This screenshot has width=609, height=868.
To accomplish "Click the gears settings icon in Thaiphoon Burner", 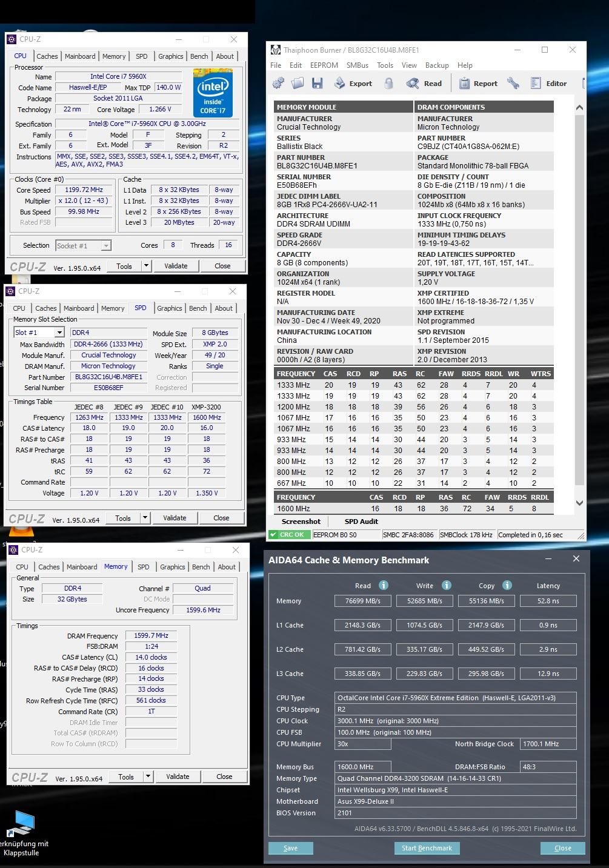I will 278,84.
